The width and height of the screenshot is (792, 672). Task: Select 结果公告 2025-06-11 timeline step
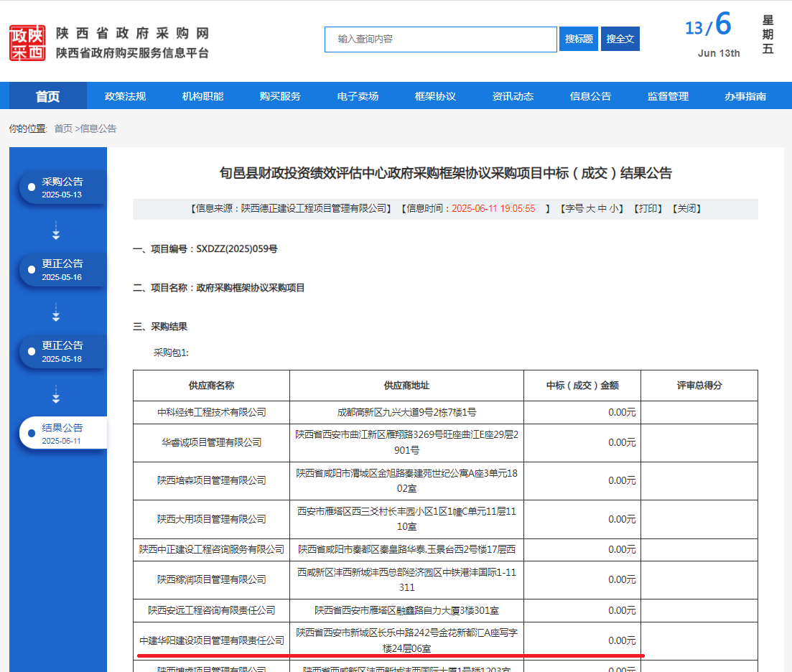click(63, 433)
